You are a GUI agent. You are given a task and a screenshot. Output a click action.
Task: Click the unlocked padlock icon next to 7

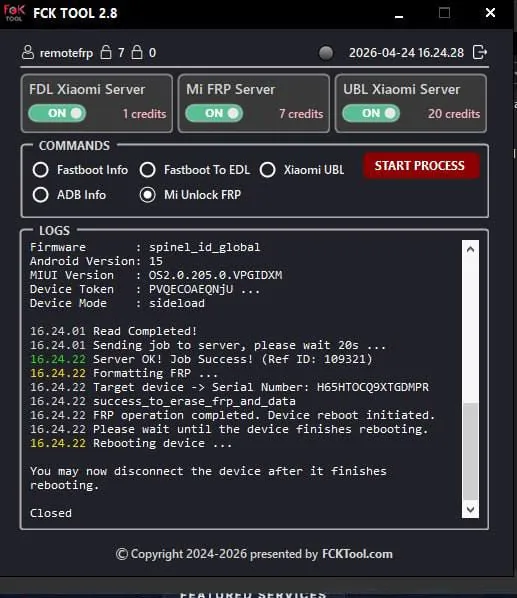point(106,52)
